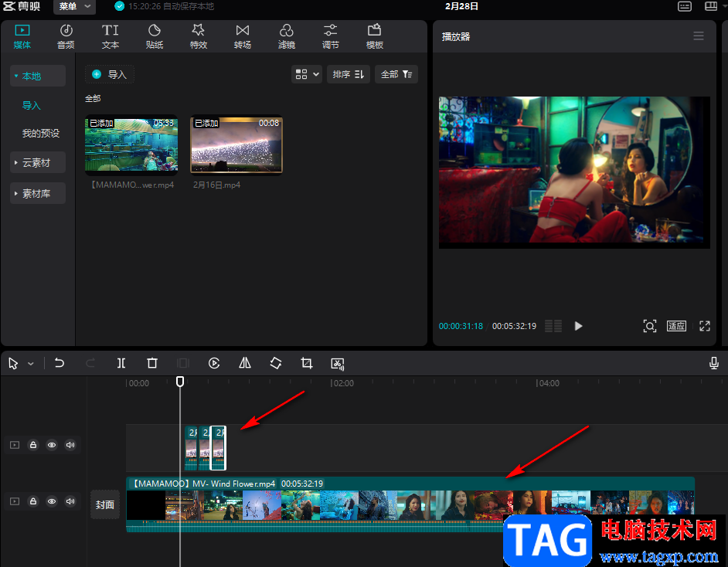Click the smart cutout icon in timeline toolbar

click(x=338, y=364)
